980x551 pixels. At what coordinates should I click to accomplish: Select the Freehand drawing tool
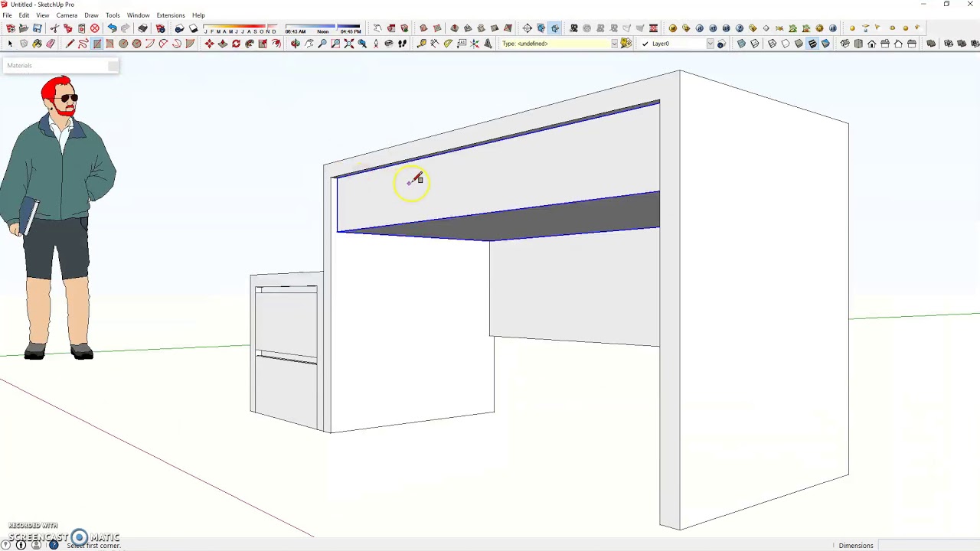[83, 44]
